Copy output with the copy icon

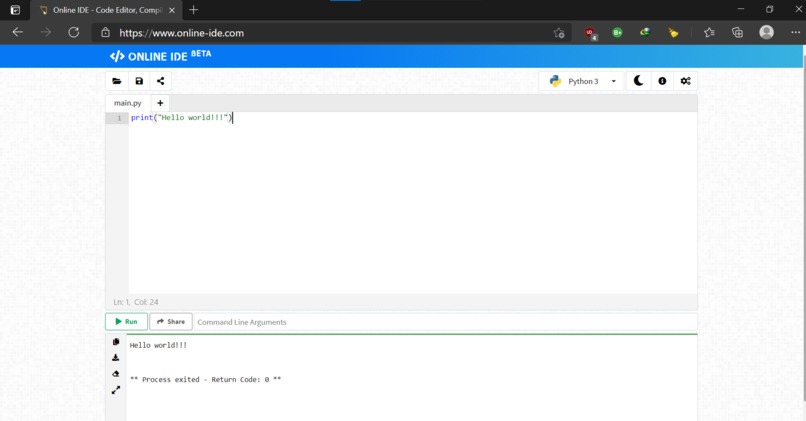(x=116, y=341)
